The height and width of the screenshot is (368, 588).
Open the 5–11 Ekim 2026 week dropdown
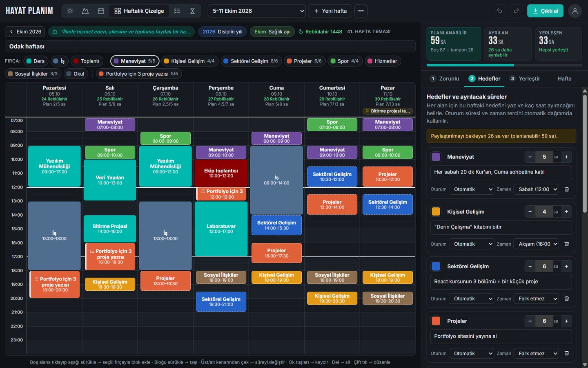click(257, 11)
